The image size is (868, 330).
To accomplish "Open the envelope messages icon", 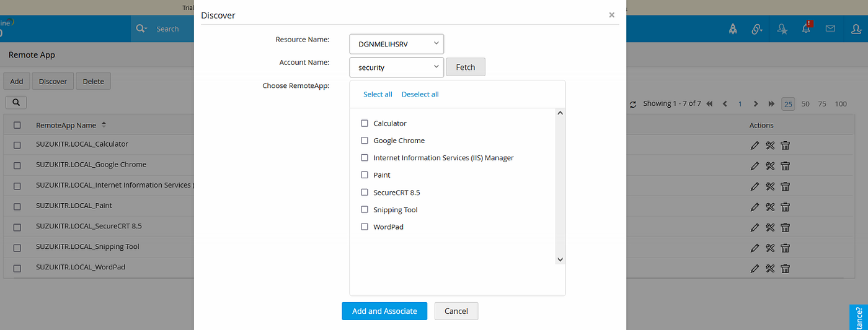I will point(831,29).
